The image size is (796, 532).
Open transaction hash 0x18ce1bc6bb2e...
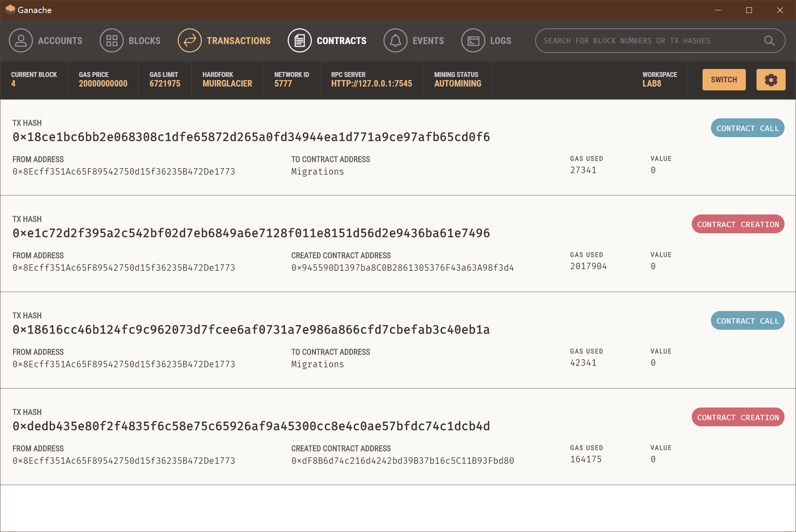click(251, 137)
